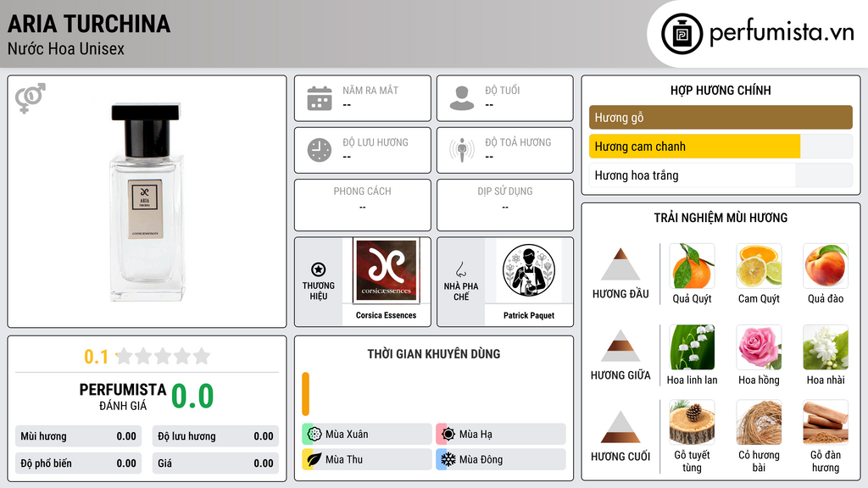Select the Quả Quýt note image
The image size is (868, 488).
coord(692,265)
